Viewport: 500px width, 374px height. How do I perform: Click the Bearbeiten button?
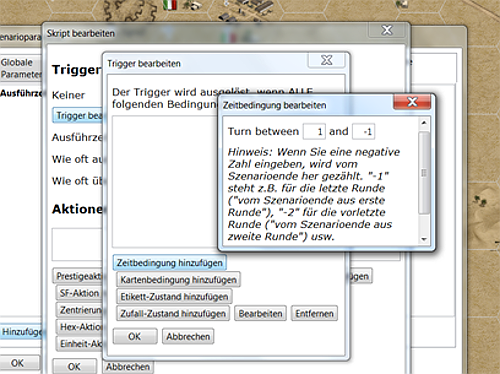[260, 313]
